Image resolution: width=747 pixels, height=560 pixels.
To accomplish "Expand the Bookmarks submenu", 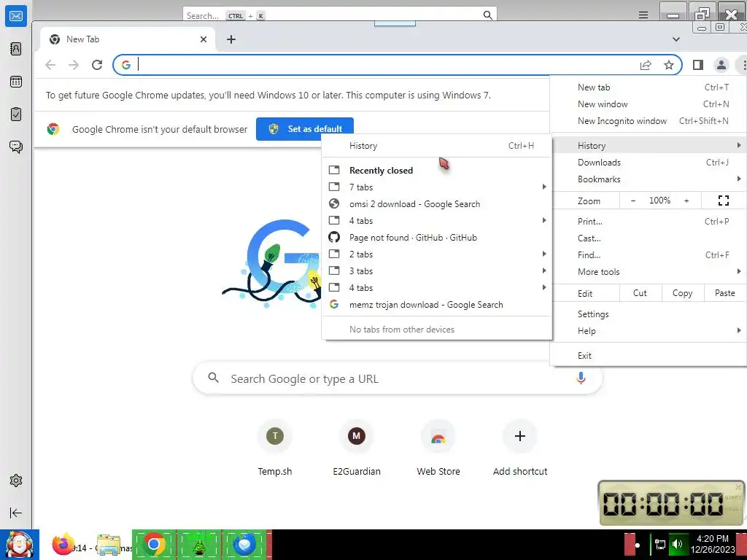I will point(649,179).
